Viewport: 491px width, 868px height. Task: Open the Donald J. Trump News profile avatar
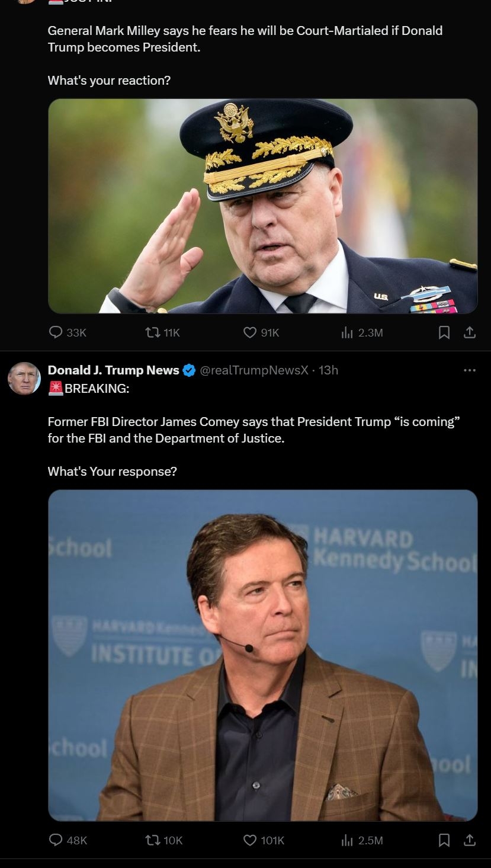pyautogui.click(x=24, y=378)
